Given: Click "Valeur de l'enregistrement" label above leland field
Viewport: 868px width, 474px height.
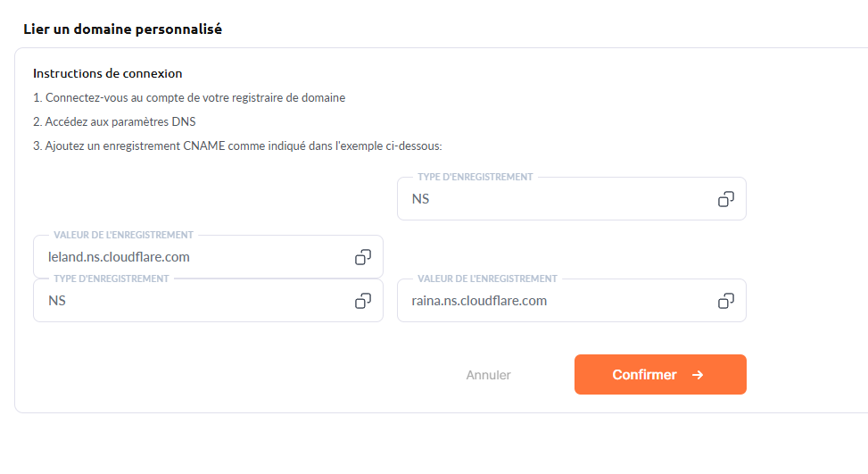Looking at the screenshot, I should (123, 235).
